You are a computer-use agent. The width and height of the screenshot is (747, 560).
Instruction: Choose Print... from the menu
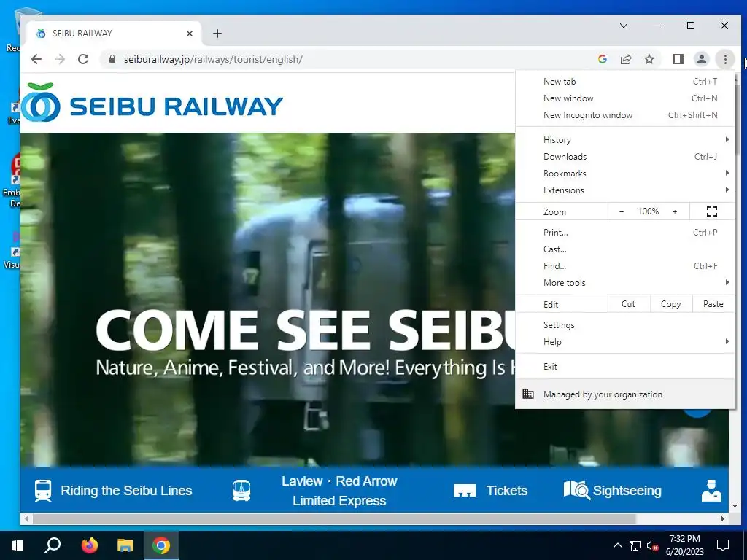point(625,233)
